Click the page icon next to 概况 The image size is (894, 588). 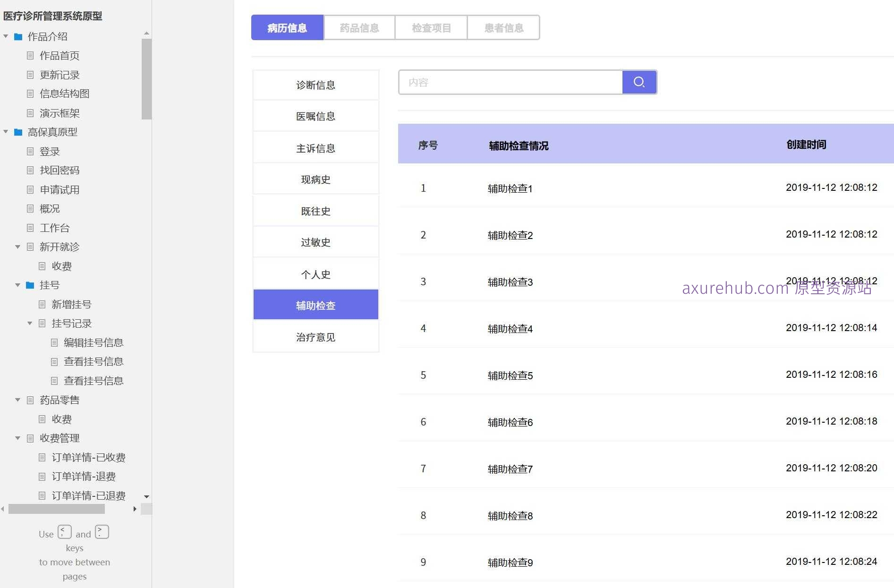tap(30, 208)
